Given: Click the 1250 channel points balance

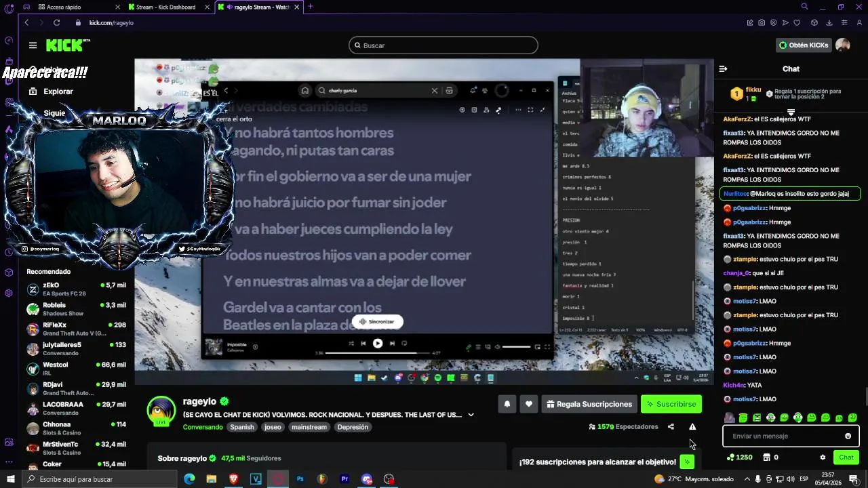Looking at the screenshot, I should (x=739, y=457).
